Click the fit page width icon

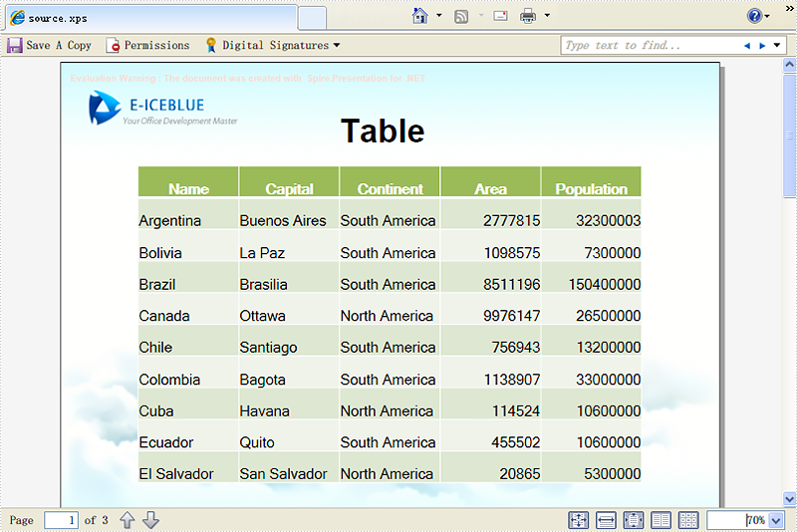[x=606, y=520]
